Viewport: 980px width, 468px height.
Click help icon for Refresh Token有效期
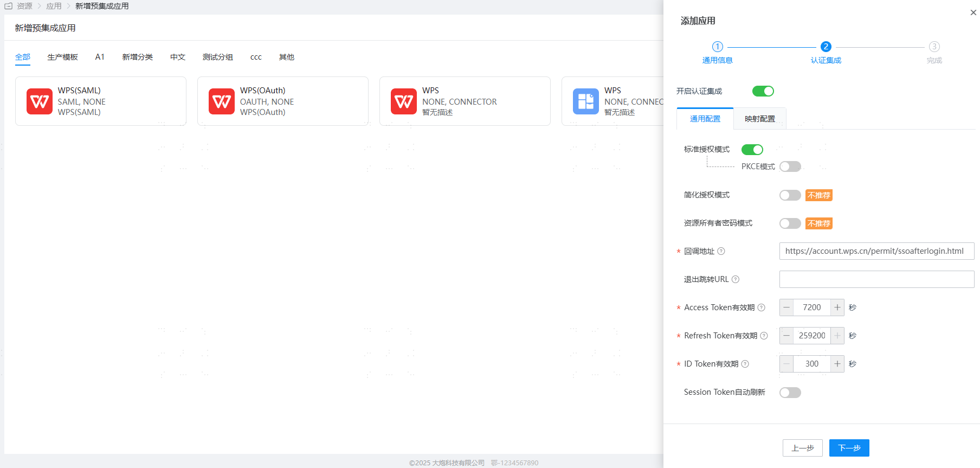(x=764, y=336)
